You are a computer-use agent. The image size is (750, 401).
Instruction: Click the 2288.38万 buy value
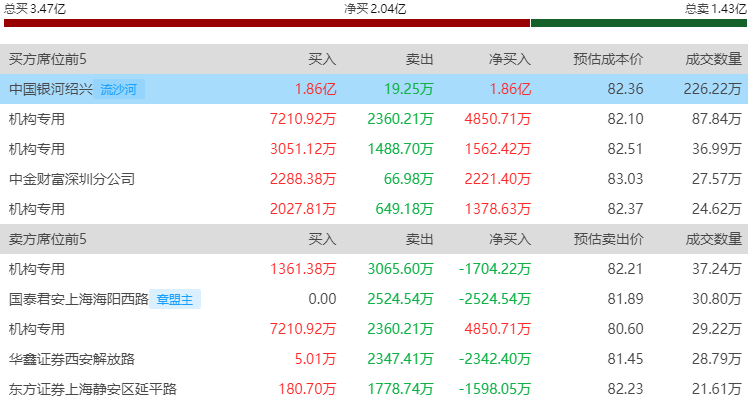[x=303, y=179]
